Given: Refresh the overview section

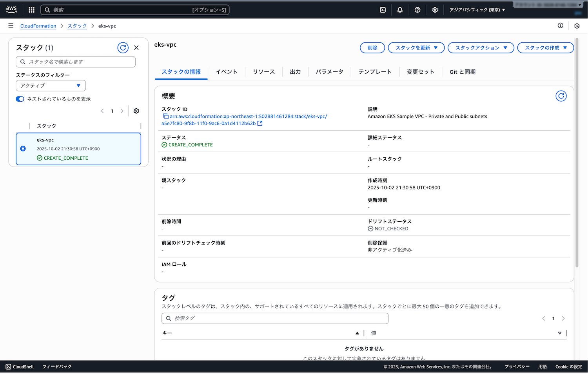Looking at the screenshot, I should (561, 96).
